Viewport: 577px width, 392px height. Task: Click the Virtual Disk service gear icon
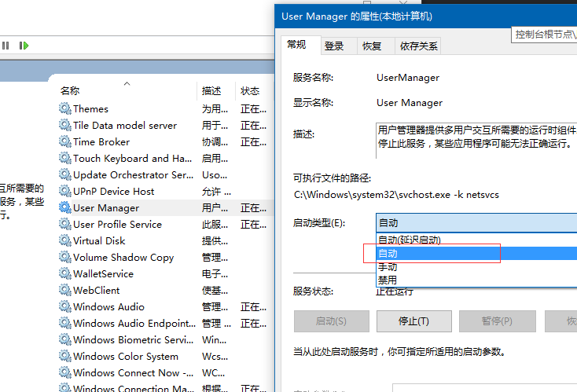point(64,241)
